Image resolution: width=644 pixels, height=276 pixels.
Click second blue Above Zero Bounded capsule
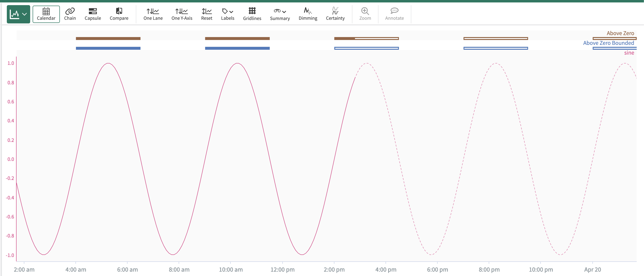(237, 48)
